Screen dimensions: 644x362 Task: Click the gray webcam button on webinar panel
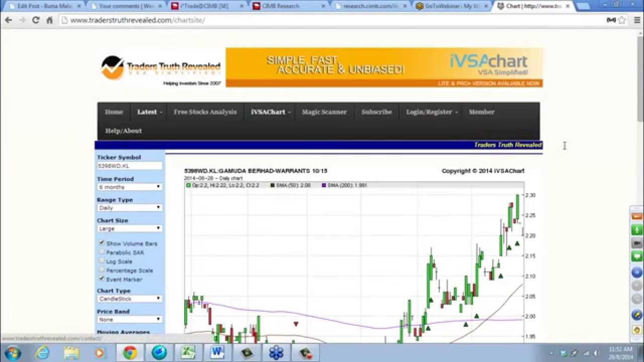point(636,243)
